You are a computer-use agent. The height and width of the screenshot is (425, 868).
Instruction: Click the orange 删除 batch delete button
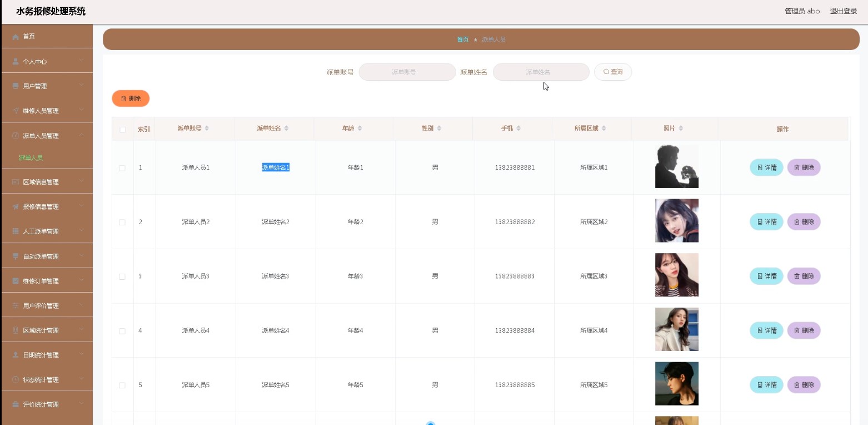click(131, 98)
